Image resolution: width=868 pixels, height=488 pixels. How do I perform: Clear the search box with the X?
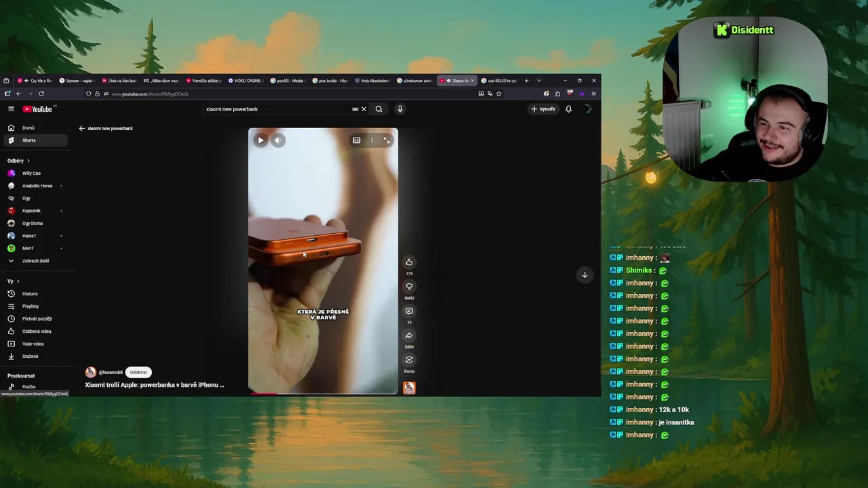pyautogui.click(x=363, y=108)
